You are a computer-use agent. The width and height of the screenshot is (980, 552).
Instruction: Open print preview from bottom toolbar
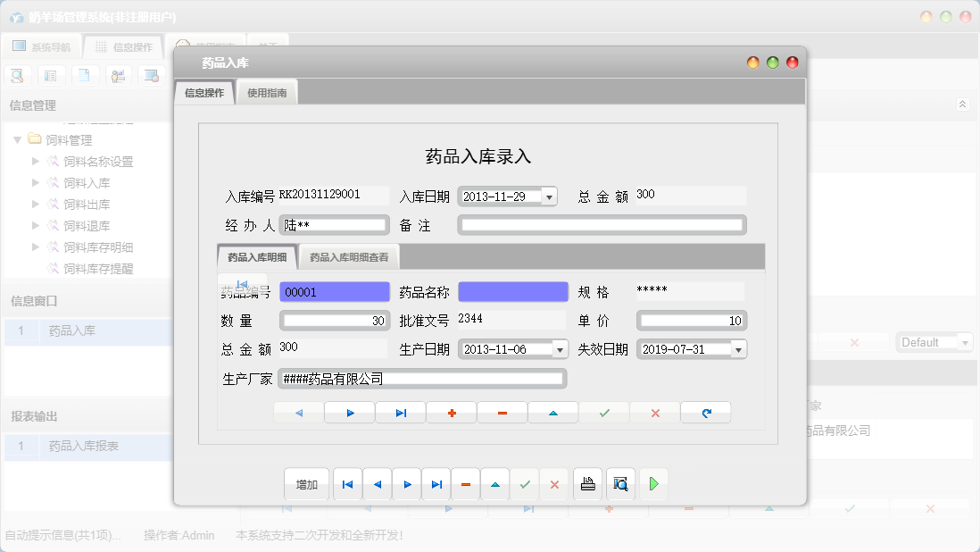click(x=619, y=483)
